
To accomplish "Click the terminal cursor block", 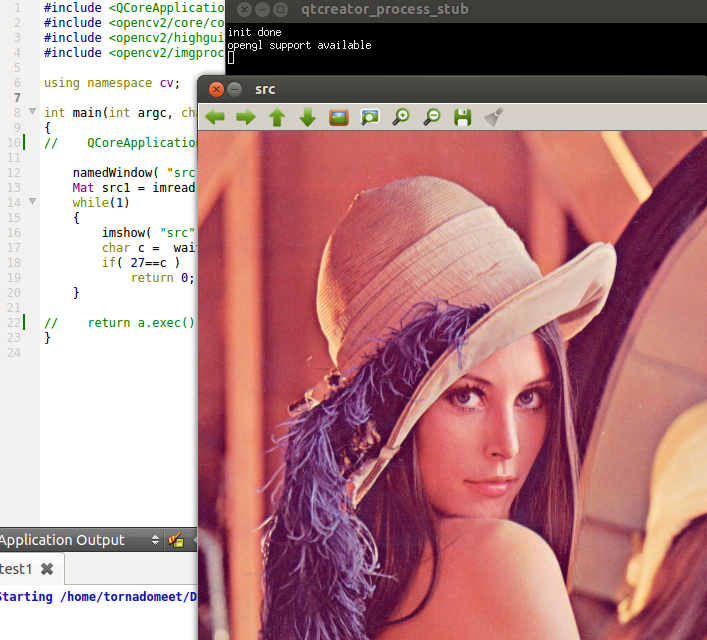I will pos(231,58).
